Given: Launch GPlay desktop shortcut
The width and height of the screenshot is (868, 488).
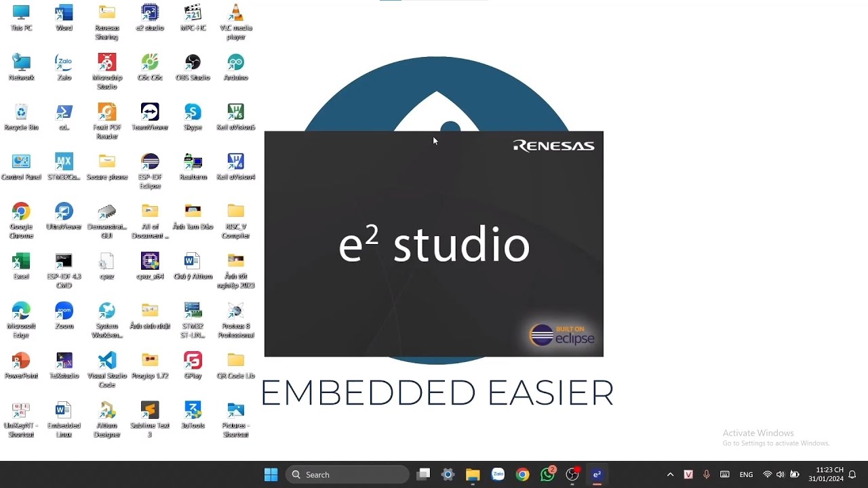Looking at the screenshot, I should click(x=193, y=365).
